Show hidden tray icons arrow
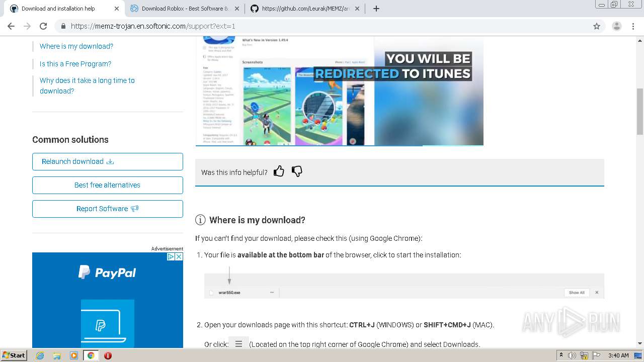The width and height of the screenshot is (644, 362). click(561, 355)
